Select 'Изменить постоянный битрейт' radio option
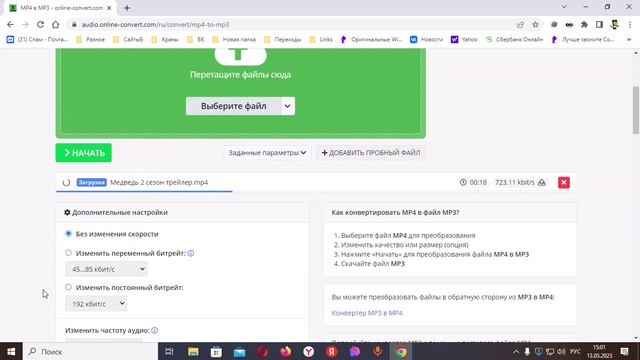 pos(68,287)
